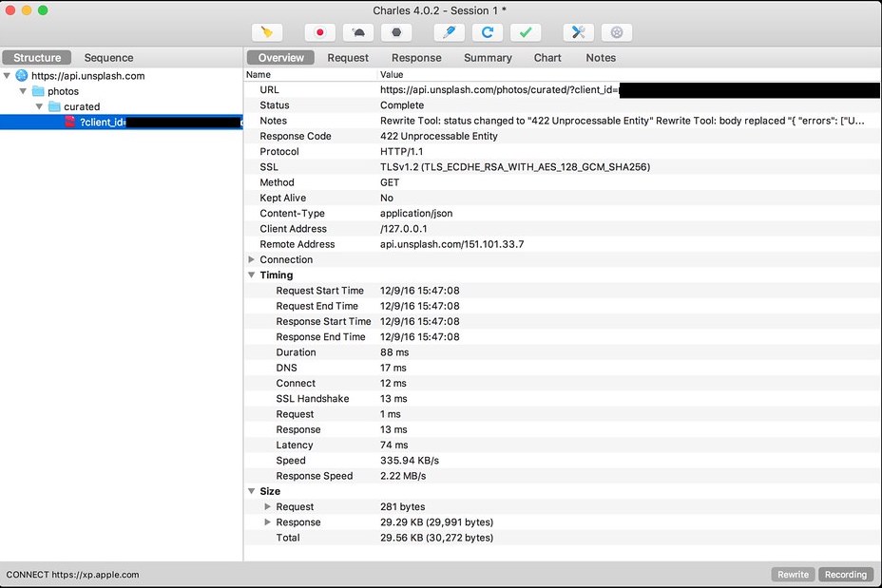The height and width of the screenshot is (588, 882).
Task: Open the Chart tab
Action: (547, 57)
